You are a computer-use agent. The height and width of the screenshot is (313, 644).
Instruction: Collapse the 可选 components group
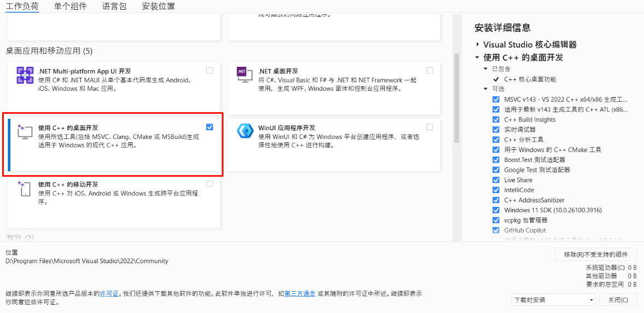pos(486,89)
